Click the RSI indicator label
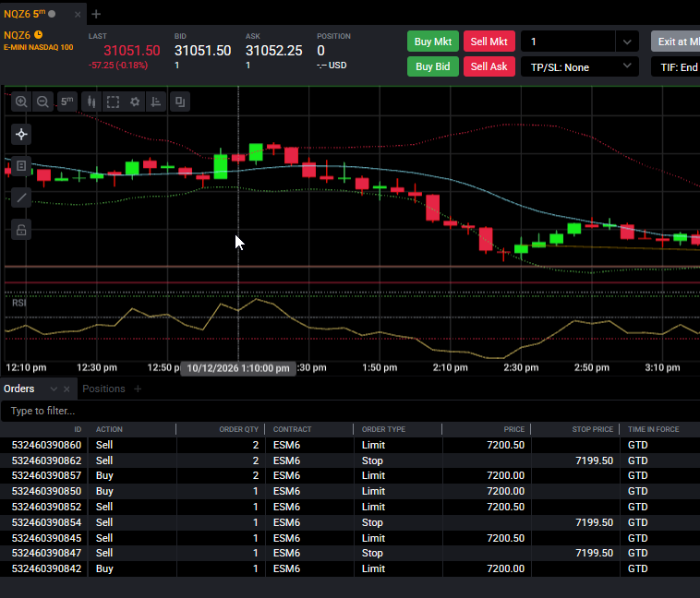Screen dimensions: 700x598 coord(18,303)
